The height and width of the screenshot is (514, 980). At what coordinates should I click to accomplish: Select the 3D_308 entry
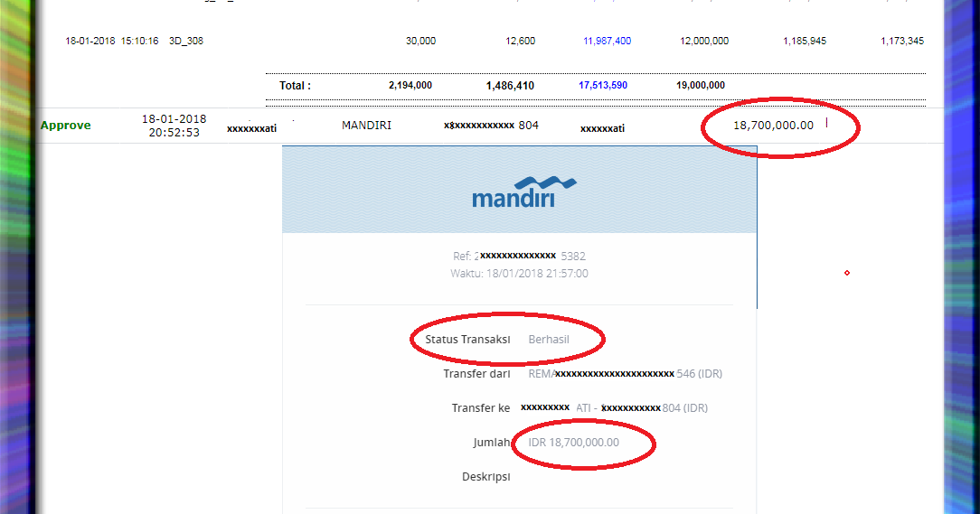point(186,41)
